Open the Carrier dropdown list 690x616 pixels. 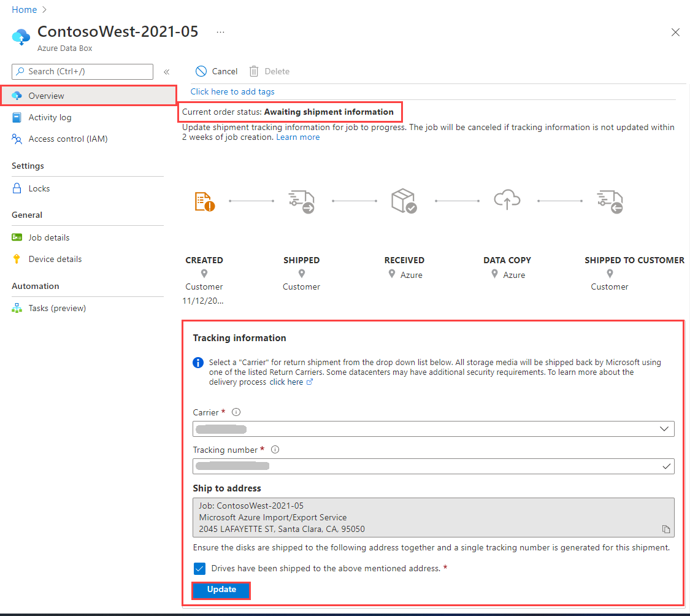pos(434,429)
